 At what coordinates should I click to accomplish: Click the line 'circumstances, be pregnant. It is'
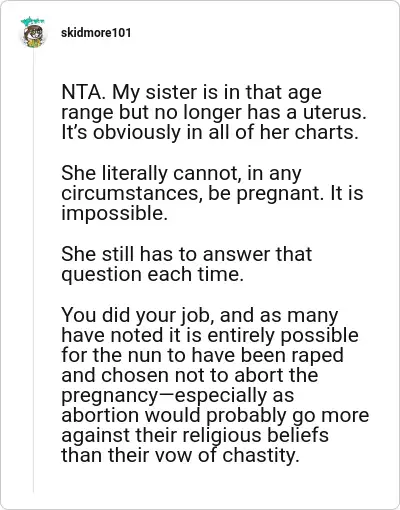tap(212, 193)
